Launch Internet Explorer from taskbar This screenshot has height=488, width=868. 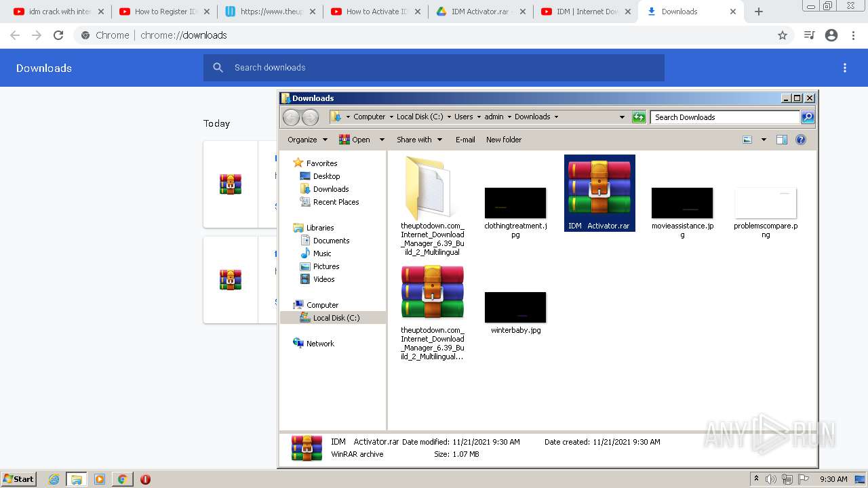point(54,479)
